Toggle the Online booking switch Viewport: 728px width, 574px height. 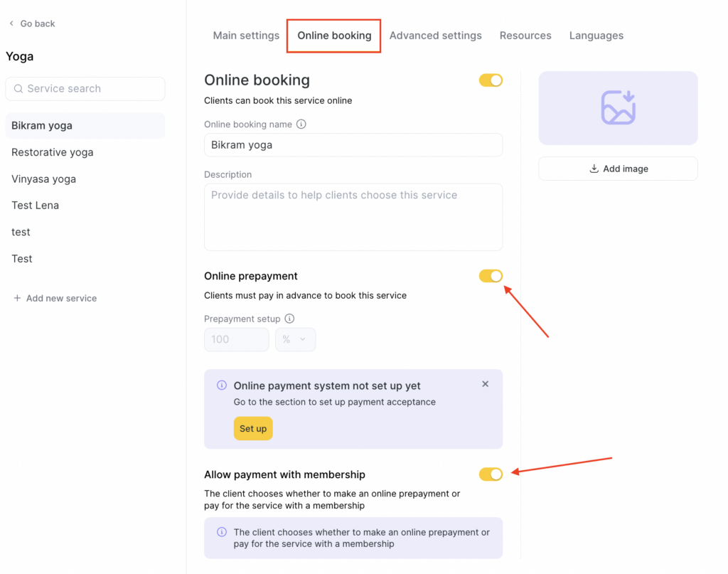(x=491, y=80)
